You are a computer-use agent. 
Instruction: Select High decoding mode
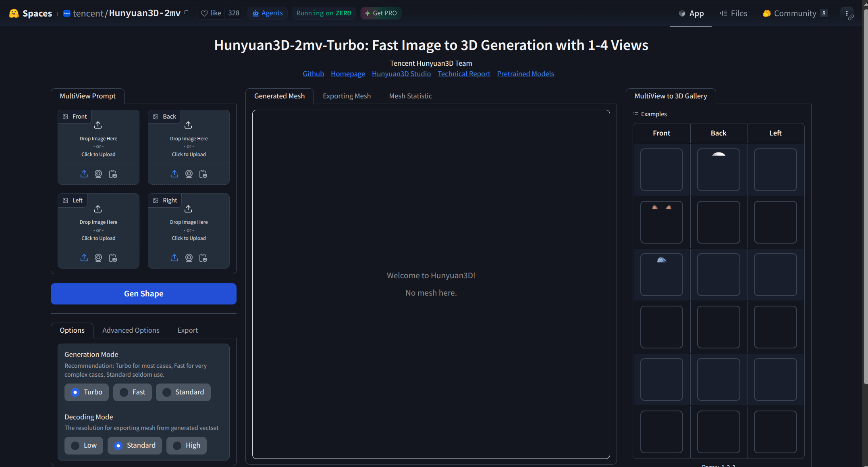[187, 445]
